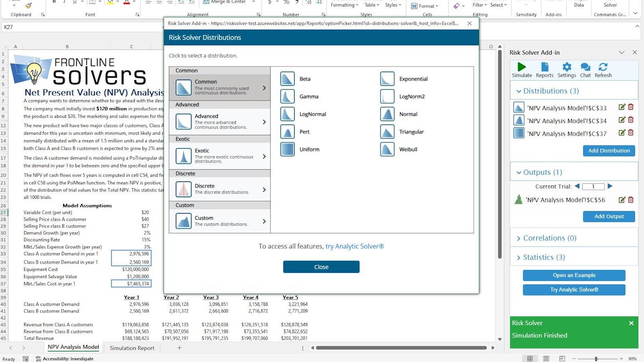
Task: Expand the Statistics (3) section
Action: [574, 257]
